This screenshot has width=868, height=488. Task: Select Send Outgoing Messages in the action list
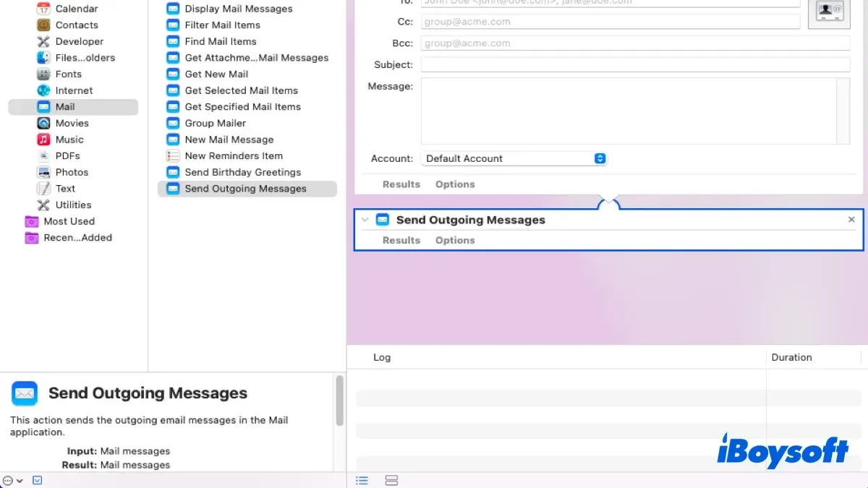pos(247,189)
